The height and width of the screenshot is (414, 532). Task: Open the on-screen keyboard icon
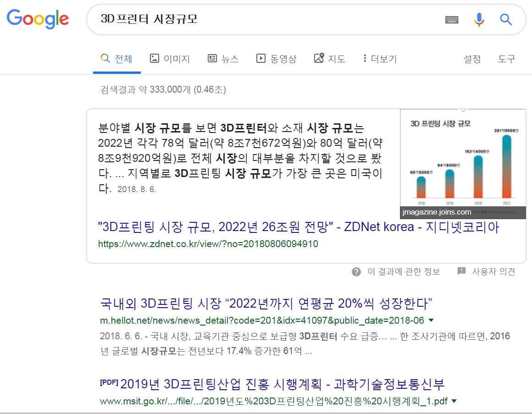pos(452,20)
